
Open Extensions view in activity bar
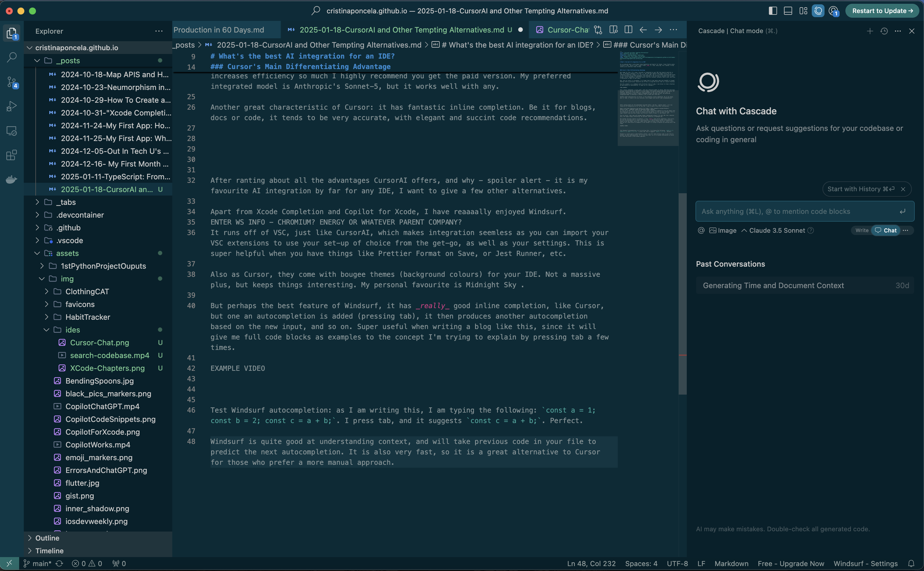point(12,155)
